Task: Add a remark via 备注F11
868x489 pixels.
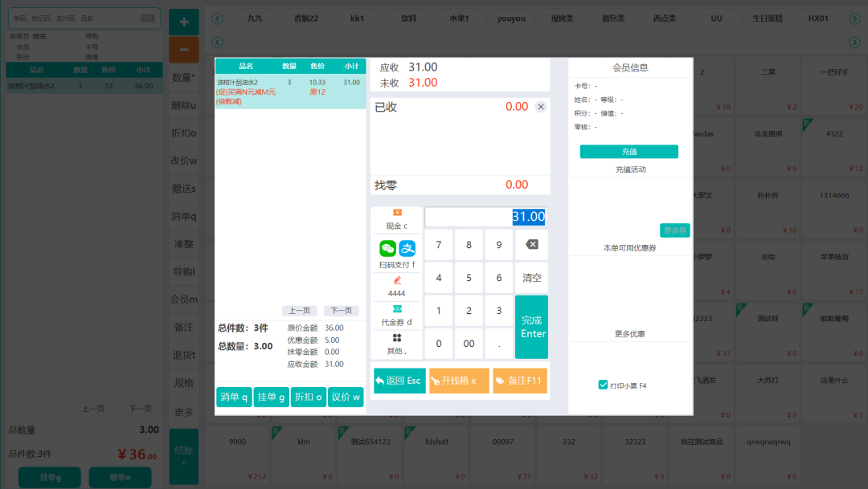Action: point(518,381)
